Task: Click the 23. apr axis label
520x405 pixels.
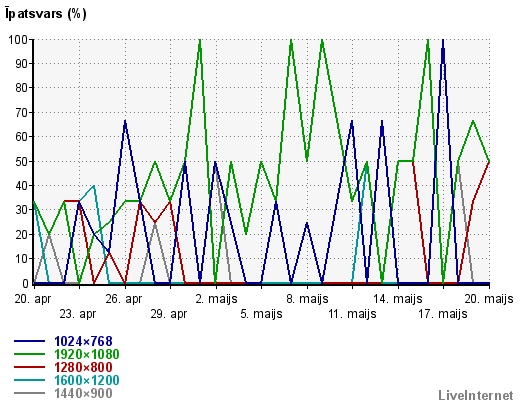Action: [x=78, y=314]
